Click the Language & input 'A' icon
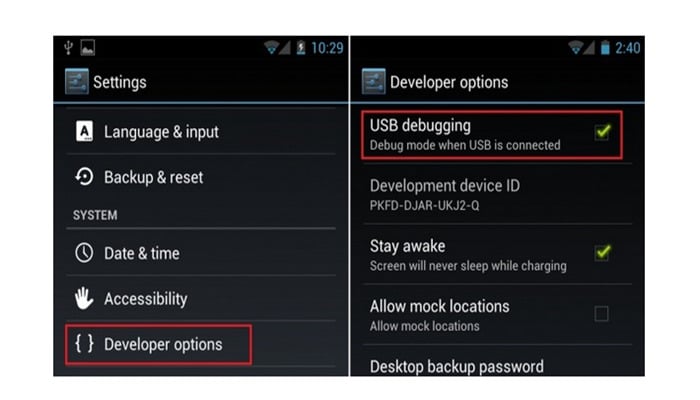 point(84,132)
